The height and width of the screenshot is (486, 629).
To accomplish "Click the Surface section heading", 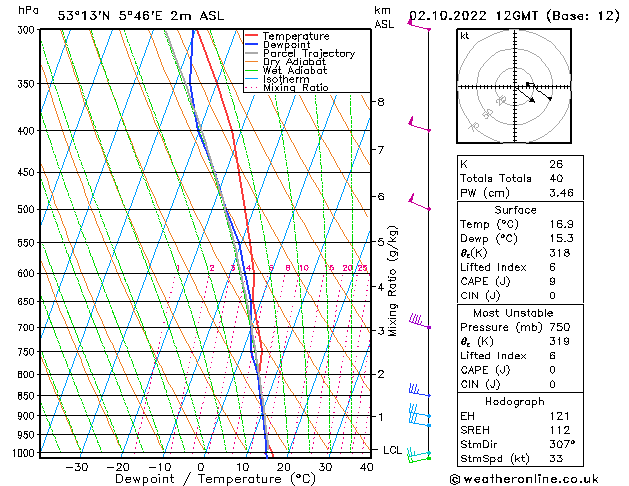I will click(x=515, y=210).
